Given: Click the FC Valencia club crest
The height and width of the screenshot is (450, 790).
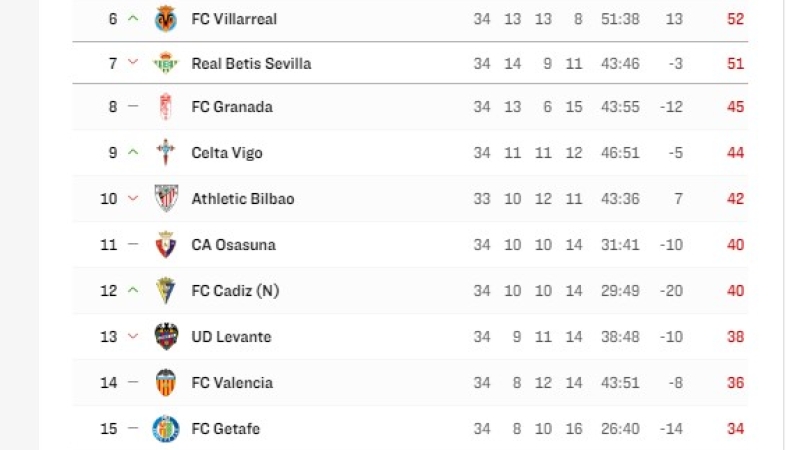Looking at the screenshot, I should (x=166, y=383).
